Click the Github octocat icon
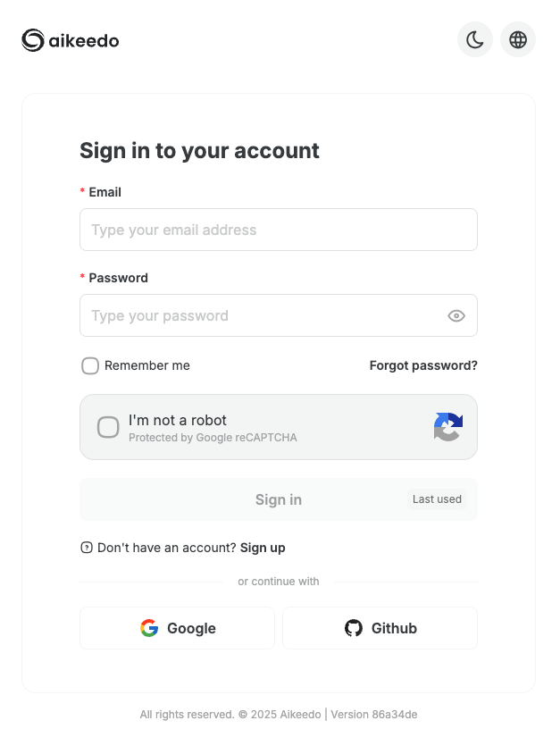The image size is (560, 754). coord(354,628)
